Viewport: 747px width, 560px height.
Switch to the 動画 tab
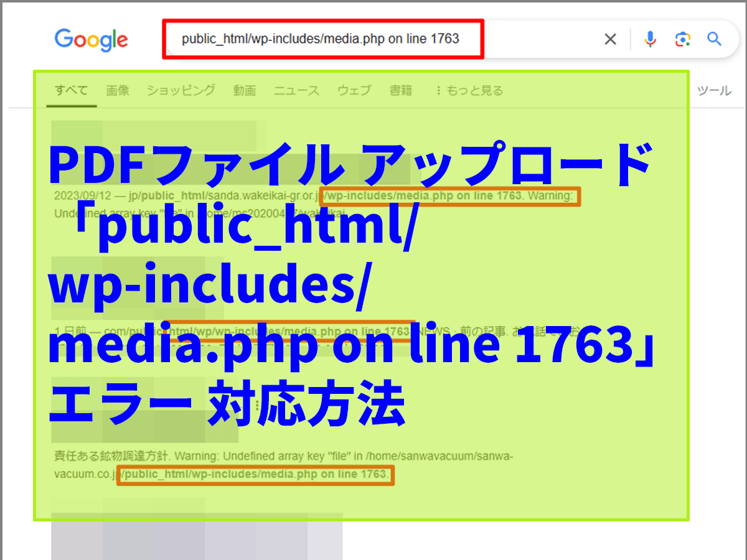pyautogui.click(x=245, y=91)
